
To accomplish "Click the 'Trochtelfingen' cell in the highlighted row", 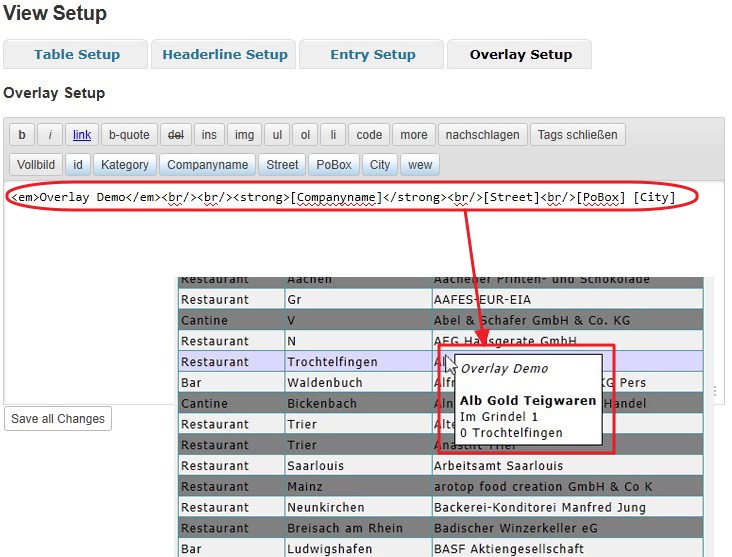I will 358,362.
